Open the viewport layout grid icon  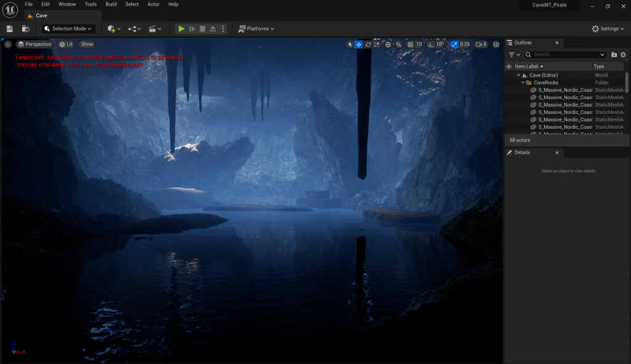click(496, 44)
